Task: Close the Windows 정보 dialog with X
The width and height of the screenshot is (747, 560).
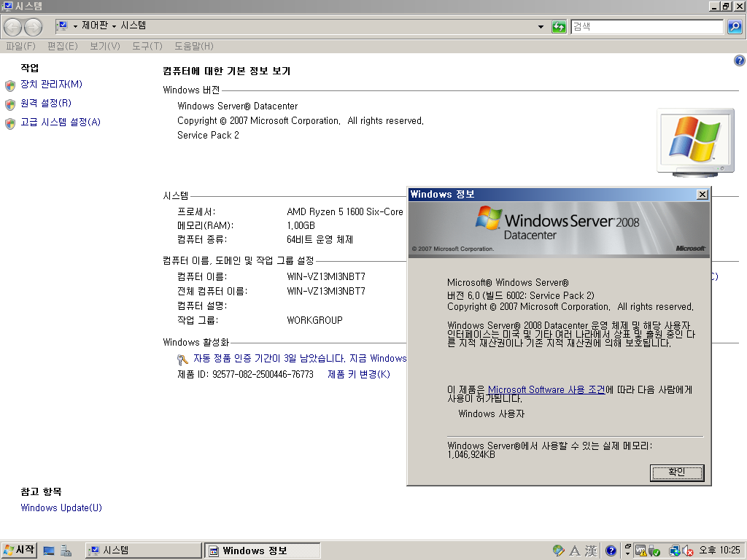Action: [x=703, y=194]
